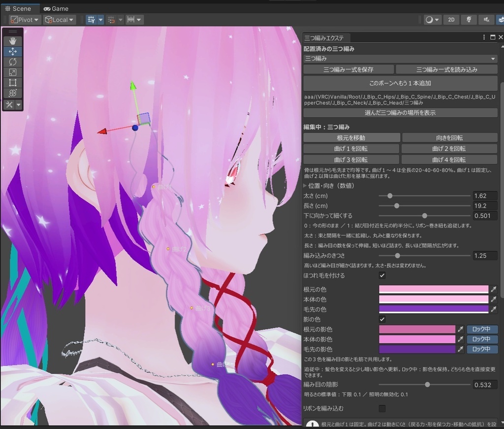Select the Rect transform tool
Viewport: 504px width, 429px height.
tap(12, 83)
